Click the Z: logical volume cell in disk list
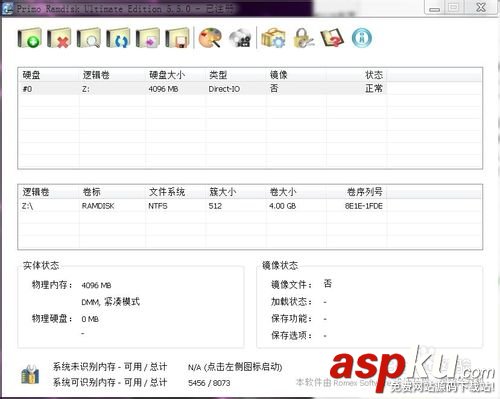The image size is (500, 399). click(86, 89)
